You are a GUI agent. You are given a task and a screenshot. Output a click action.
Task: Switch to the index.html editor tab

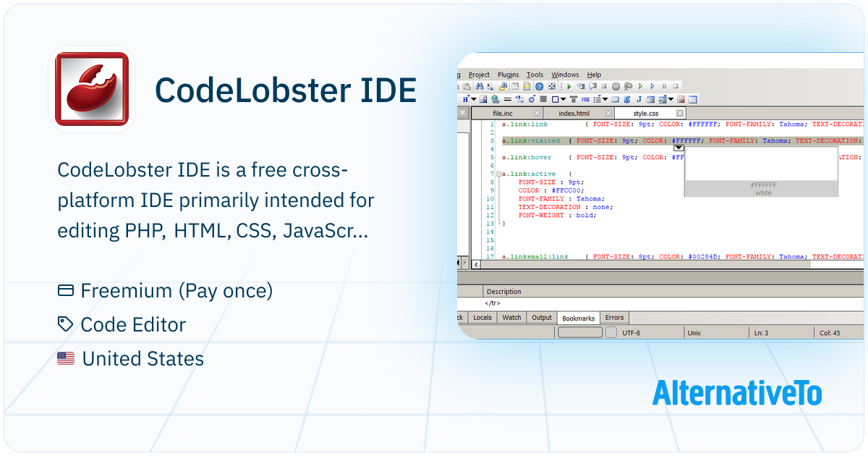tap(574, 114)
